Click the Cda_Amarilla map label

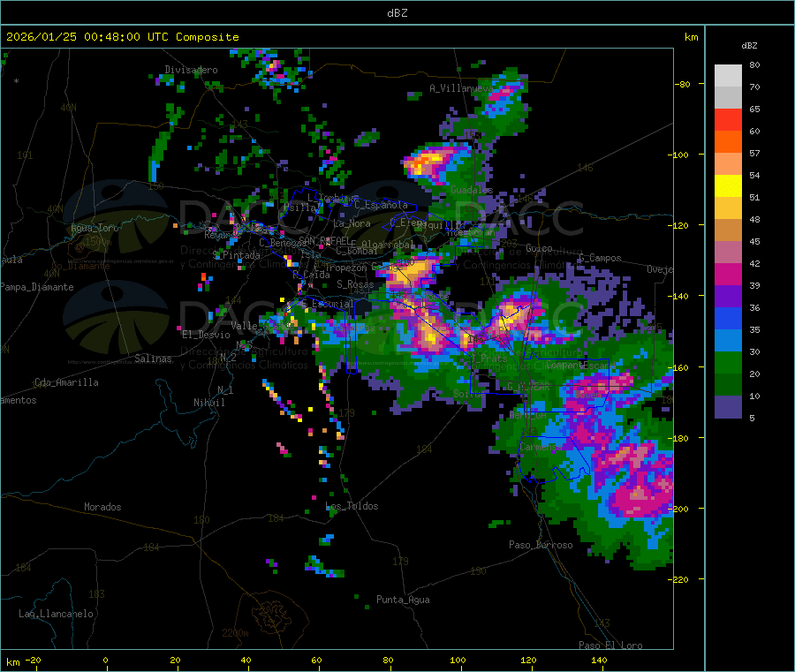tap(66, 382)
